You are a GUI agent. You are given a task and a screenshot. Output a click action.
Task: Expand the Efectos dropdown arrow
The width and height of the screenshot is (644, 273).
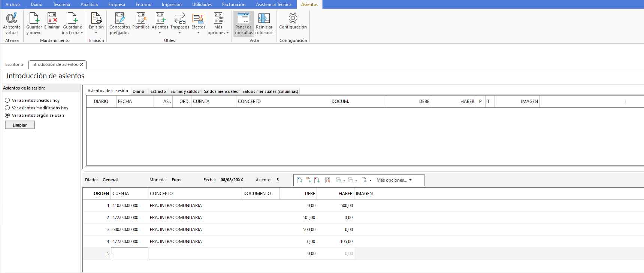tap(198, 33)
